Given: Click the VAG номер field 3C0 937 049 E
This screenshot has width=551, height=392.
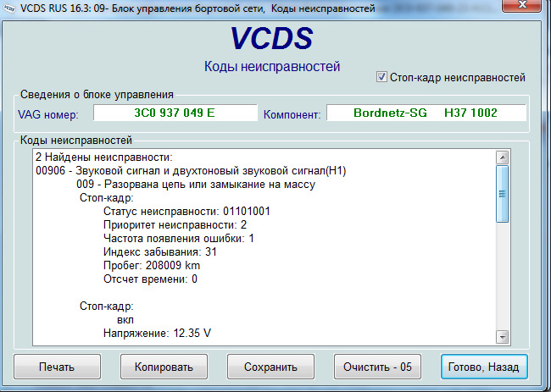Looking at the screenshot, I should [x=175, y=113].
